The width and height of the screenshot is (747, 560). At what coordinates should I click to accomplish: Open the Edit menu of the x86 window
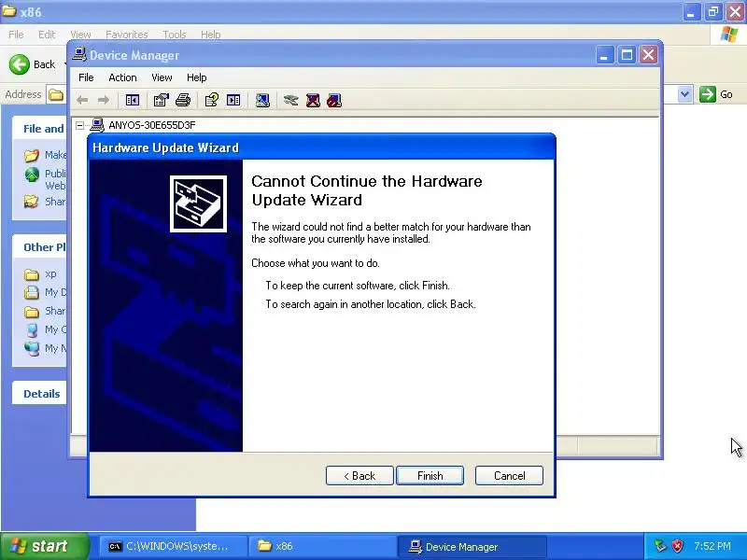pos(47,35)
